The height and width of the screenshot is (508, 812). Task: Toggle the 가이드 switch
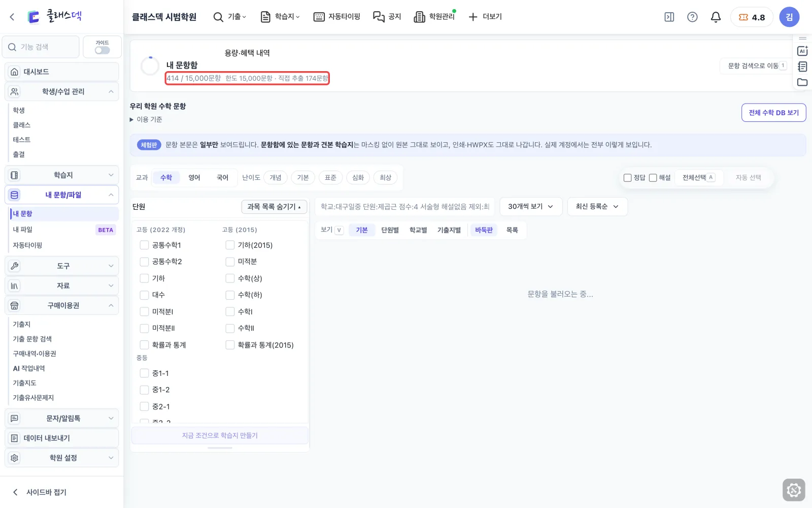coord(102,50)
